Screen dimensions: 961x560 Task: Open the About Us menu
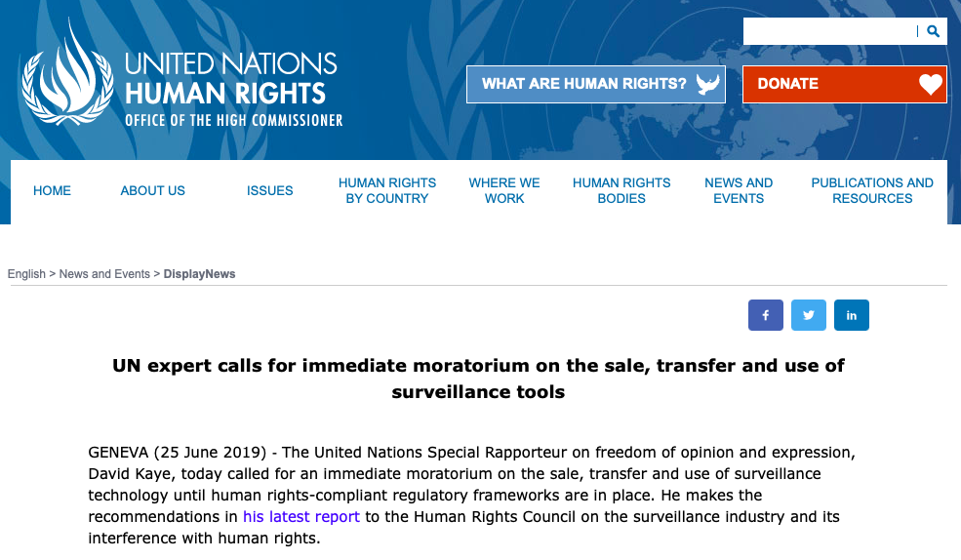point(153,190)
